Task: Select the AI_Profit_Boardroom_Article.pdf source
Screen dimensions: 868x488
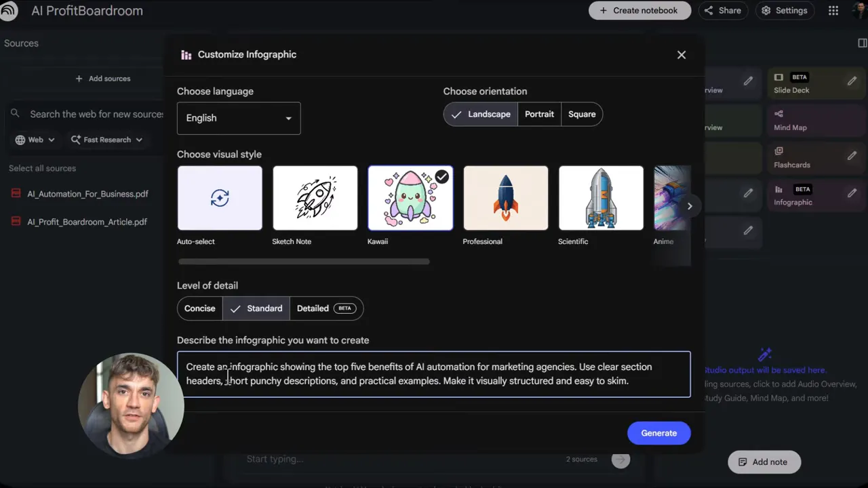Action: coord(87,222)
